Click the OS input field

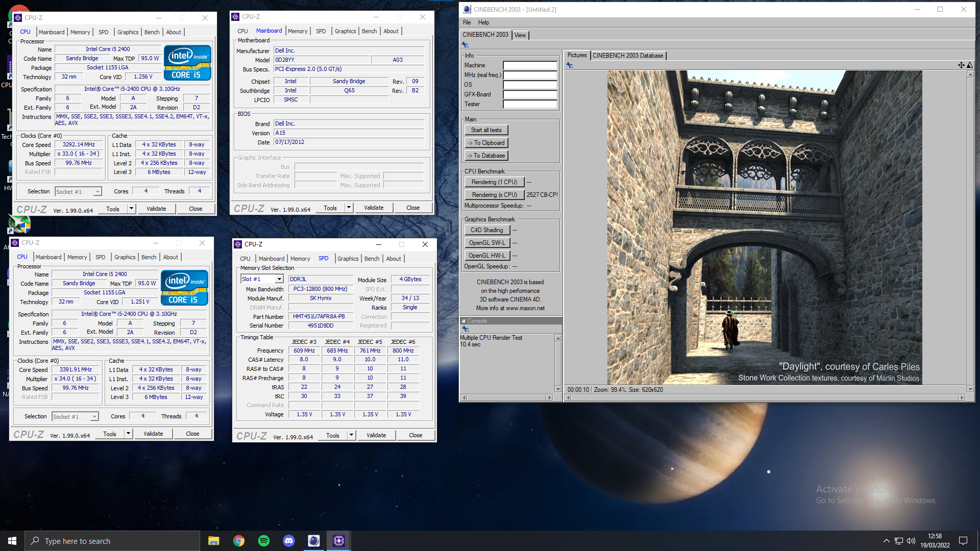click(x=530, y=85)
